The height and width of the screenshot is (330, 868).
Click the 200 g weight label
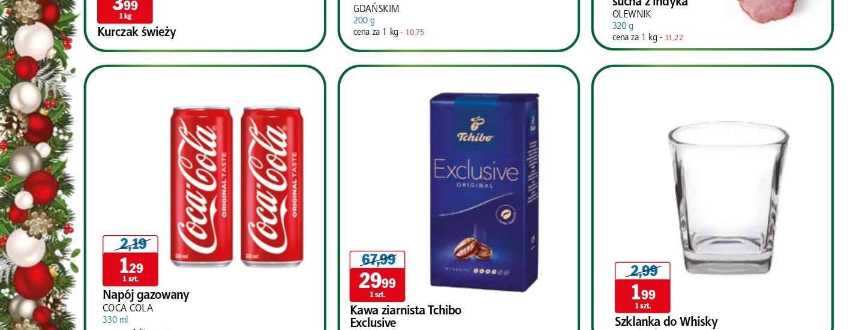tap(364, 20)
